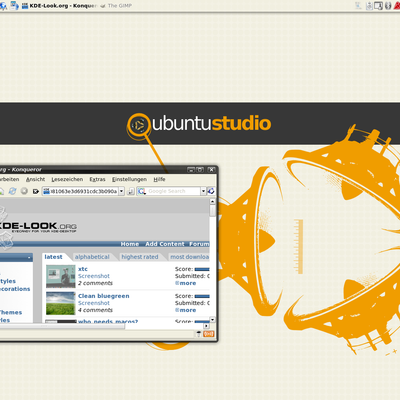The image size is (400, 400).
Task: Click the trash icon in Konqueror status bar
Action: (199, 334)
